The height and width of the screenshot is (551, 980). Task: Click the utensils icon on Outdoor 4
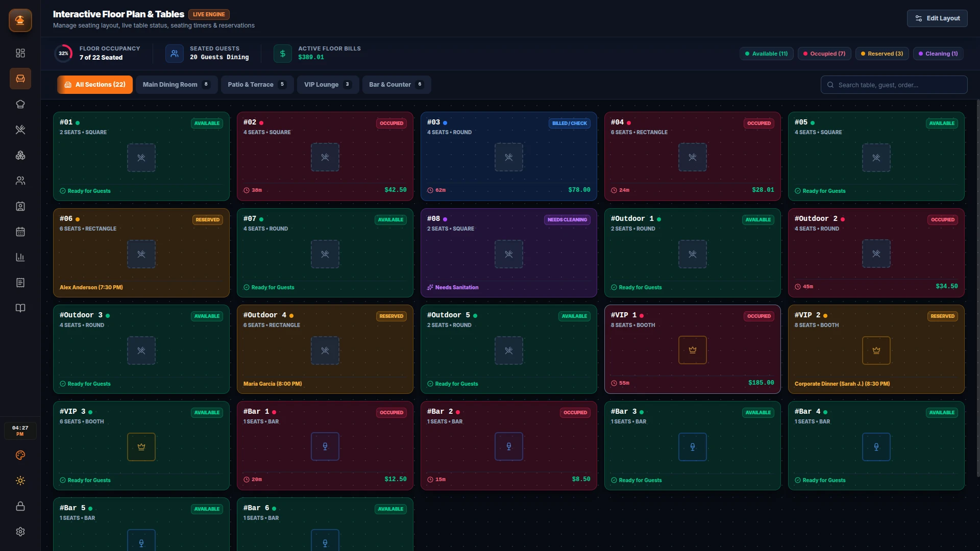[x=325, y=350]
